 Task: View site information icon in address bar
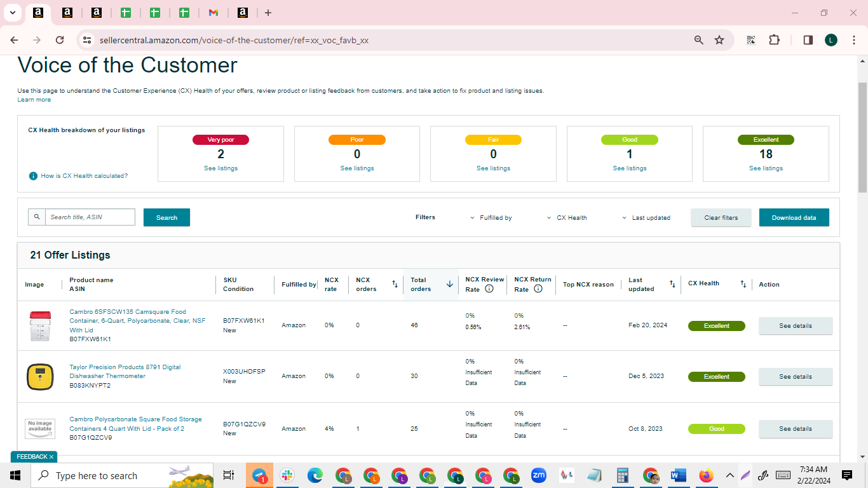88,40
